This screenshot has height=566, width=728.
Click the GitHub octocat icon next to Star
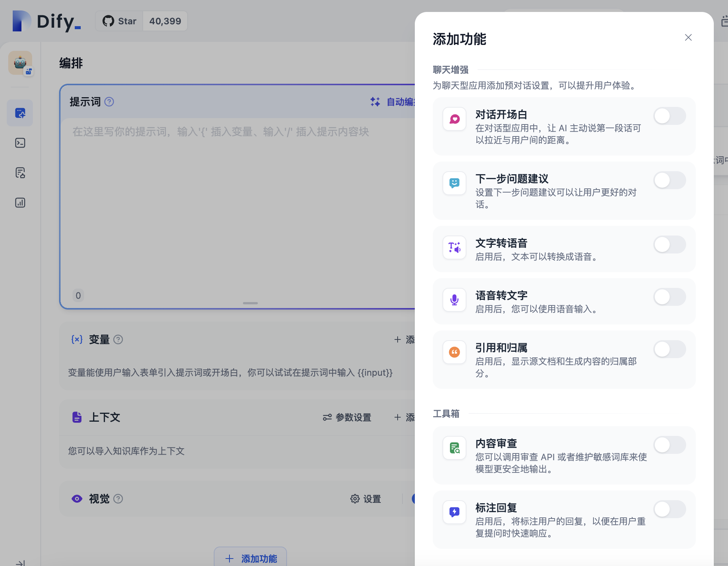coord(108,21)
